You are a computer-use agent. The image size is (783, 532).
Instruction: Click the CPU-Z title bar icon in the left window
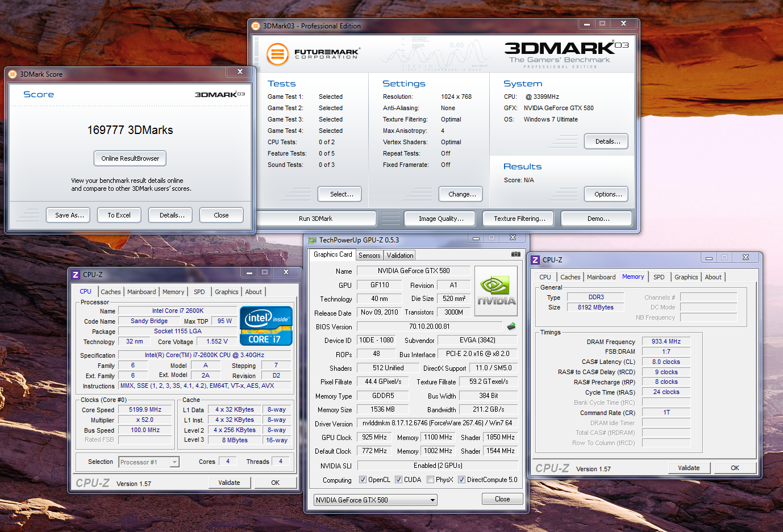(76, 274)
